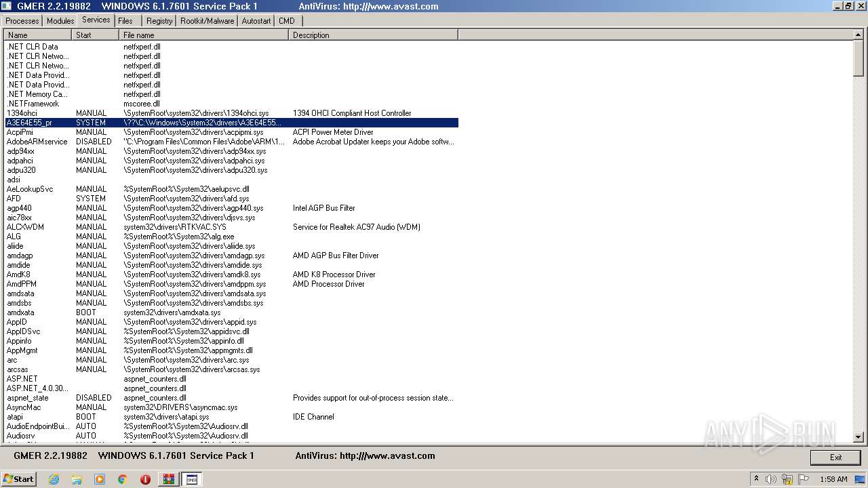Sort services by Start column header
The width and height of the screenshot is (868, 488).
pyautogui.click(x=96, y=35)
